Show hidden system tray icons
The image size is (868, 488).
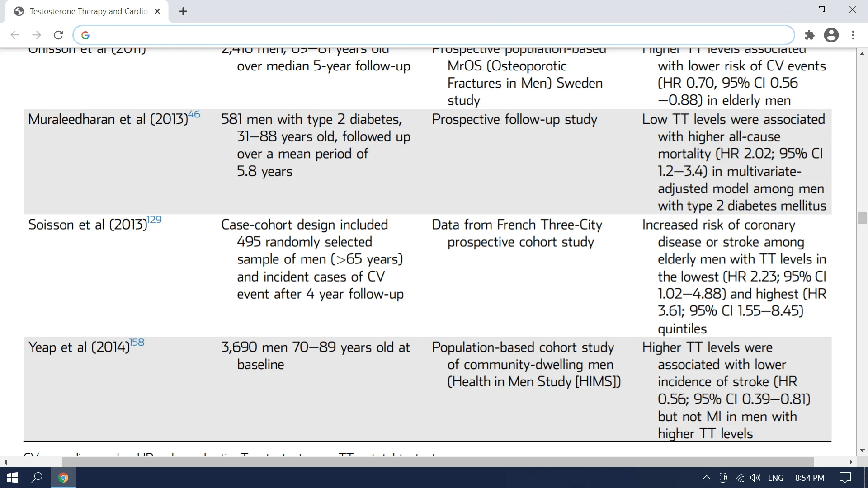(706, 478)
